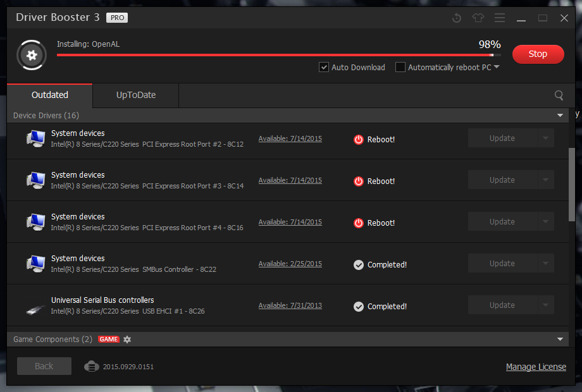Click Update button for Root Port #4 - 8C16
Viewport: 582px width, 392px height.
502,221
